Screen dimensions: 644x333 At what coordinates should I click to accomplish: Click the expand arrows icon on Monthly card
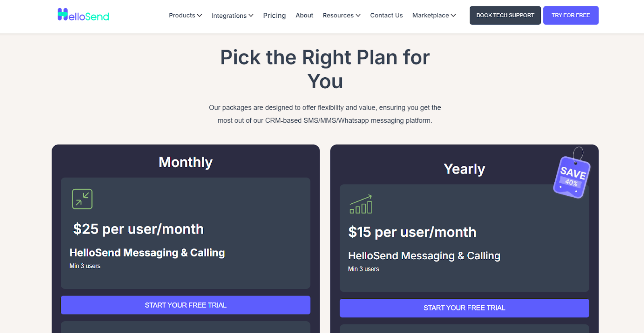pos(82,199)
